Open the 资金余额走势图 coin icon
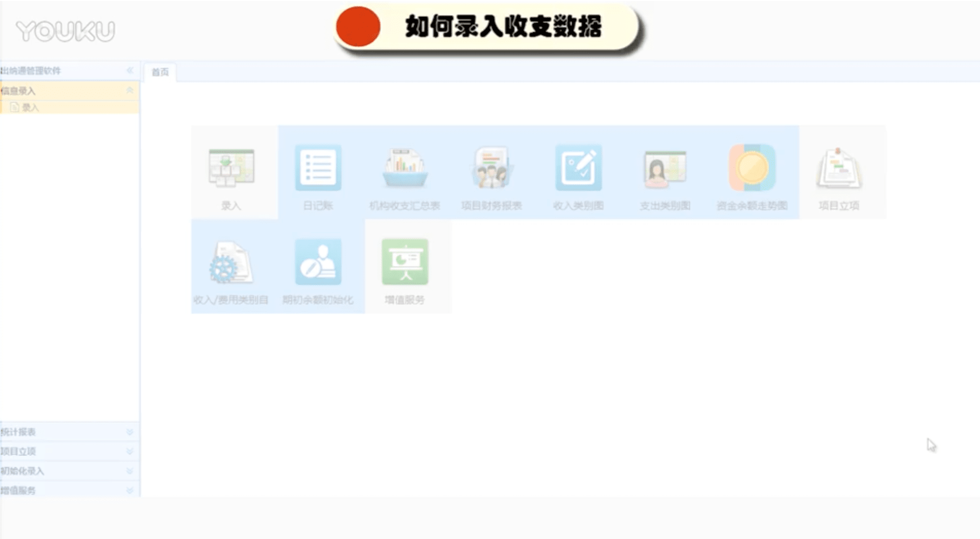The image size is (980, 539). (752, 168)
